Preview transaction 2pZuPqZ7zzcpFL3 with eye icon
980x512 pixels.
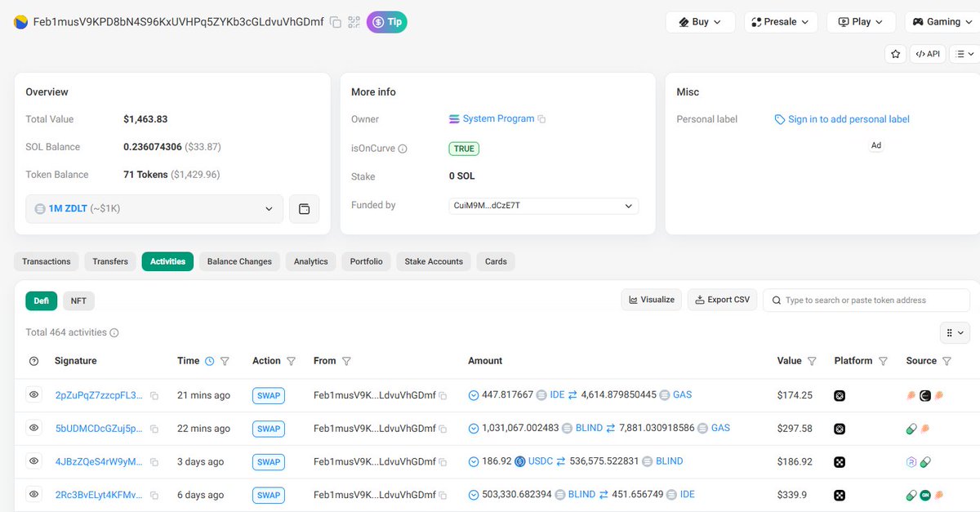pyautogui.click(x=33, y=394)
